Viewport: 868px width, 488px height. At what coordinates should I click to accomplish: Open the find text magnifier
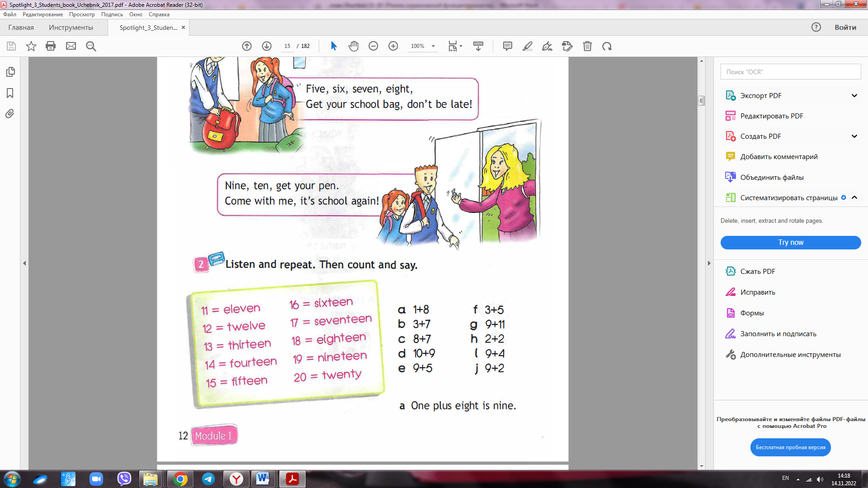point(91,46)
